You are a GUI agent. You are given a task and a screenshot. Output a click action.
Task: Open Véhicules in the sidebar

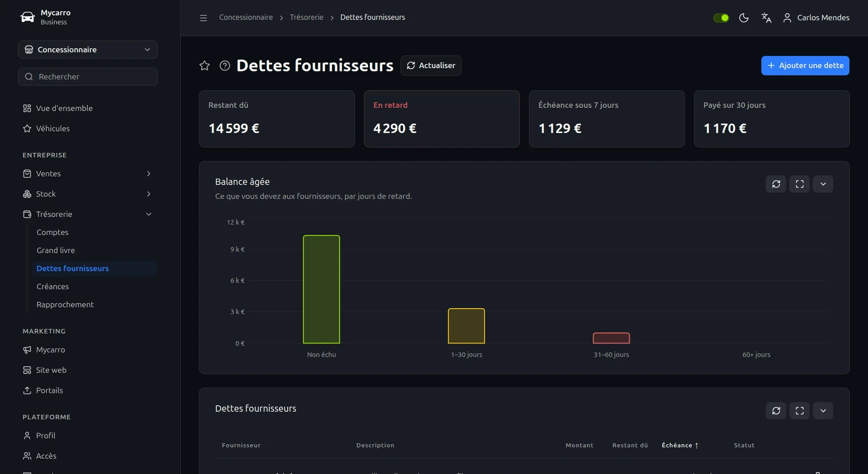pyautogui.click(x=88, y=128)
